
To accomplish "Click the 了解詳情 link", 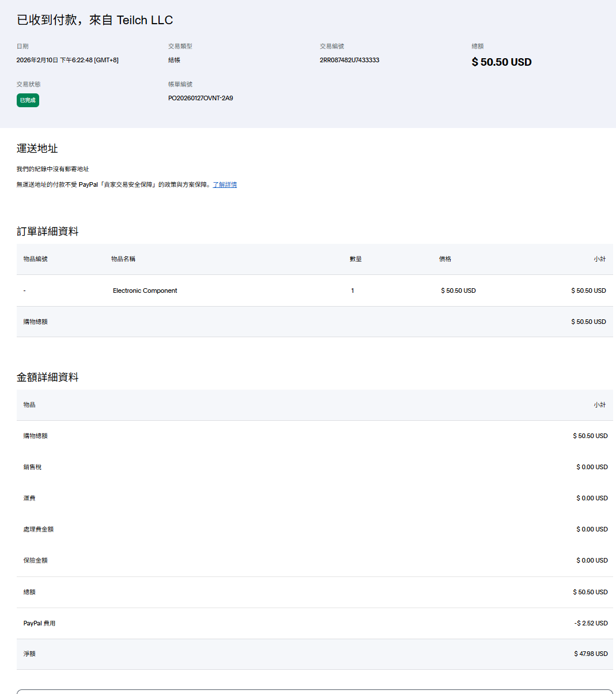I will coord(225,184).
